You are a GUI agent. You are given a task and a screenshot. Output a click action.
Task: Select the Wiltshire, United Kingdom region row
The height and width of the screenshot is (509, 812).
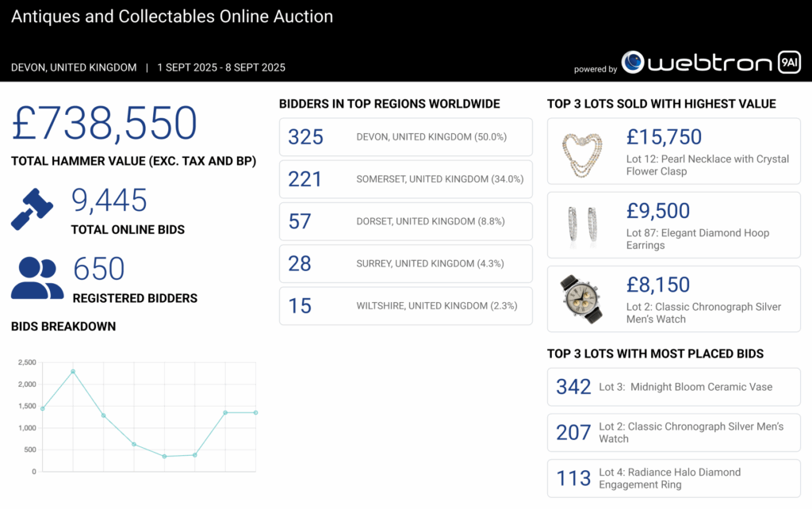point(405,305)
